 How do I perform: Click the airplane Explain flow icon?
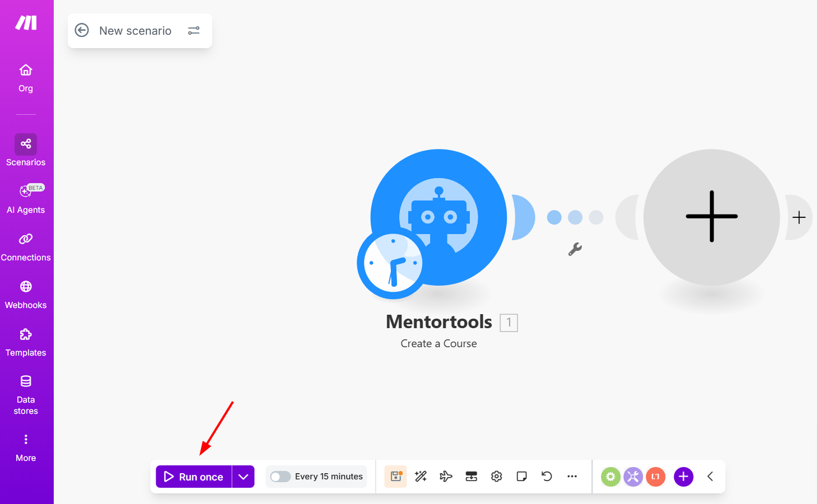pos(446,477)
